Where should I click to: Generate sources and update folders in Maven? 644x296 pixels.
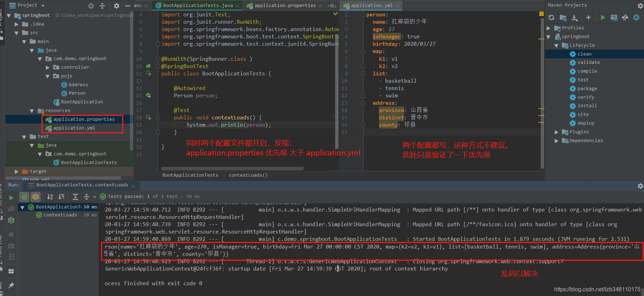[563, 17]
